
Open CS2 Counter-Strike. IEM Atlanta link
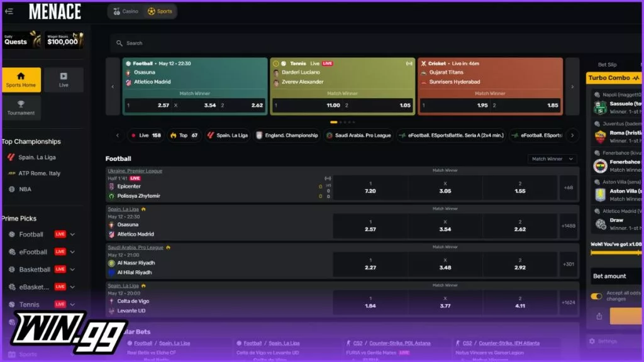click(x=509, y=343)
